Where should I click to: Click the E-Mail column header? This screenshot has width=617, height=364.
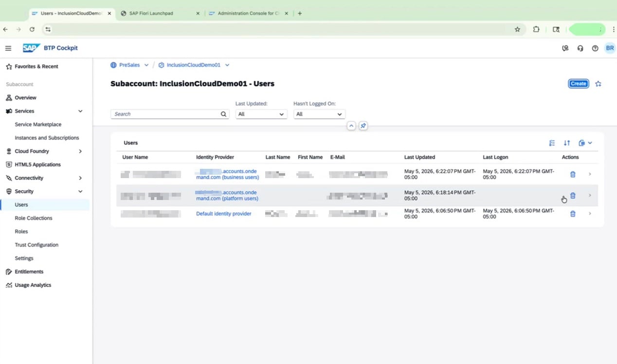pyautogui.click(x=337, y=157)
